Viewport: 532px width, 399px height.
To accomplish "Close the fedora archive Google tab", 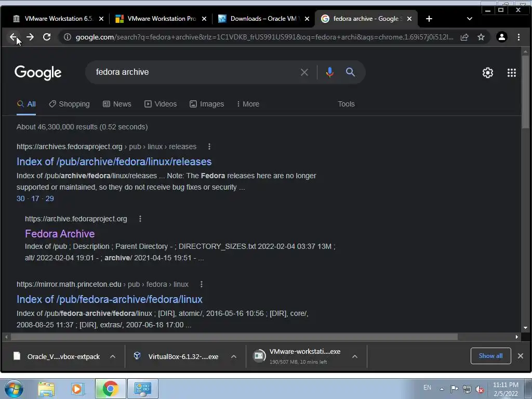I will click(409, 19).
